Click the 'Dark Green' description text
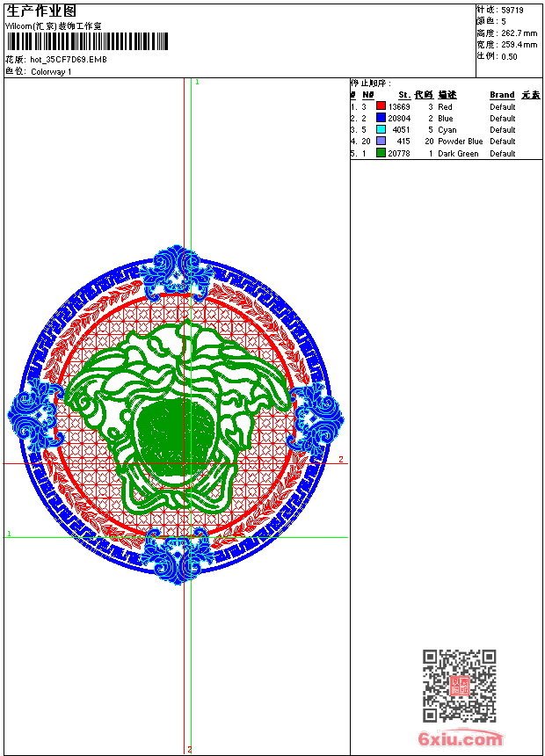This screenshot has width=545, height=756. (458, 153)
